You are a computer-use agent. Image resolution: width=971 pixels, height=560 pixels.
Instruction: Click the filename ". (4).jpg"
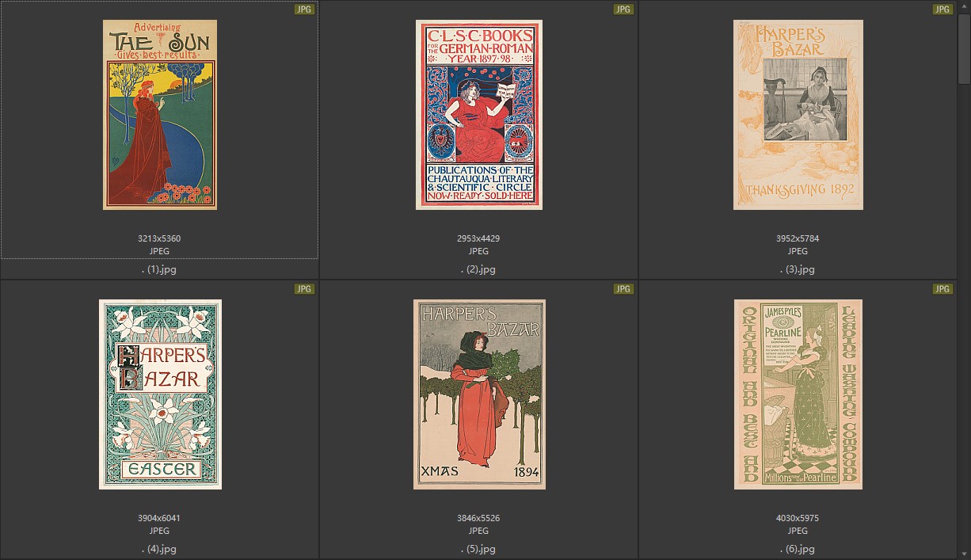point(159,549)
